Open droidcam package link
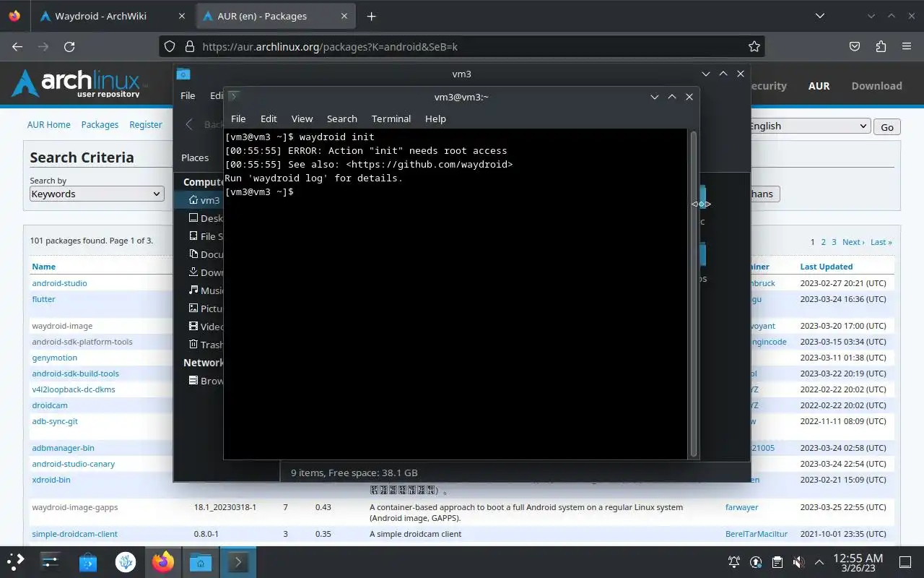The height and width of the screenshot is (578, 924). click(50, 405)
